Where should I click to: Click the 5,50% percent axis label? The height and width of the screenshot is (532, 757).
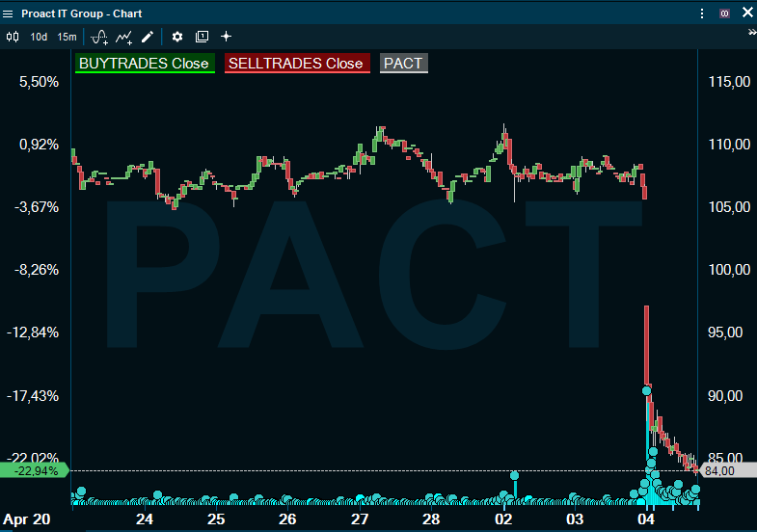pos(39,82)
